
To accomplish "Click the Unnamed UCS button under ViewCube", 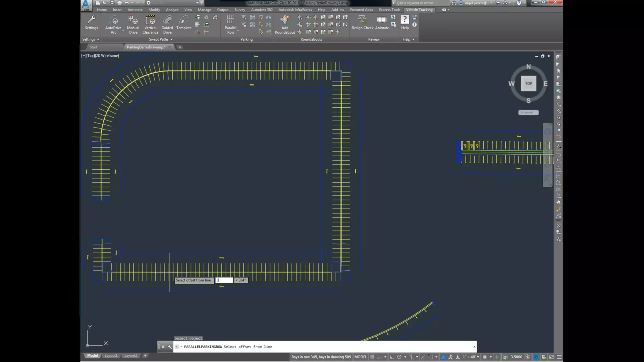I will (x=528, y=112).
